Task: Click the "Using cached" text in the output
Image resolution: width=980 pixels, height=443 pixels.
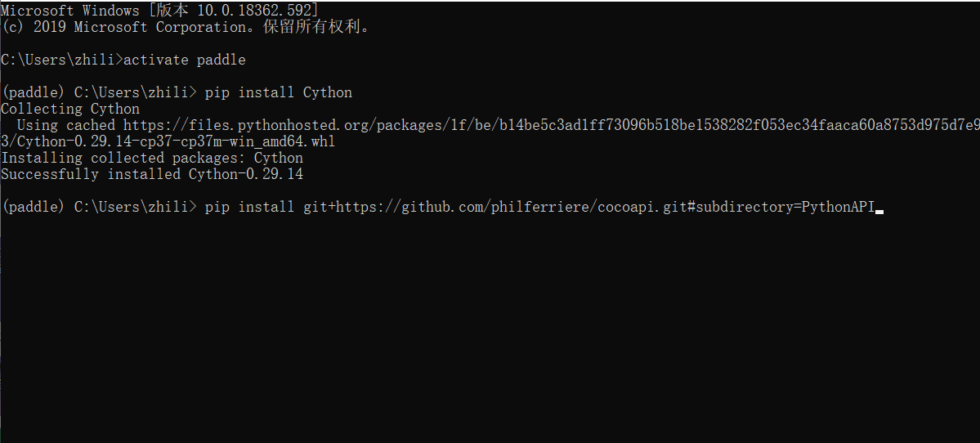Action: coord(66,125)
